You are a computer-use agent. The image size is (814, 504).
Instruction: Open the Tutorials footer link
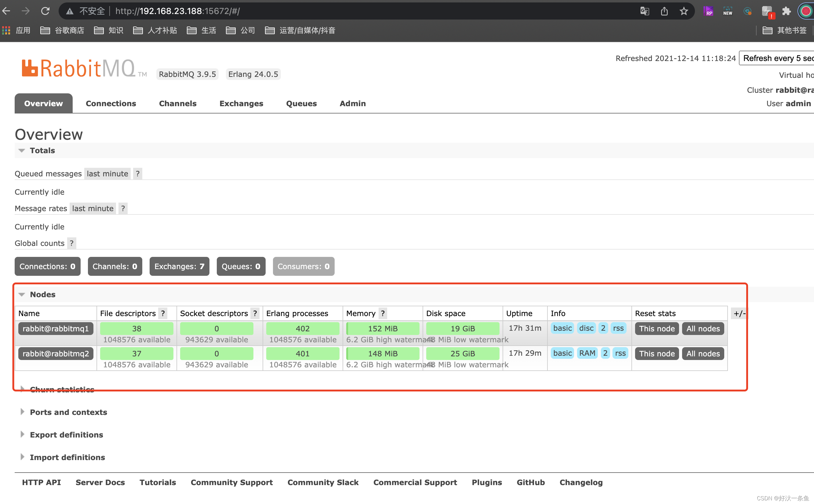(158, 482)
